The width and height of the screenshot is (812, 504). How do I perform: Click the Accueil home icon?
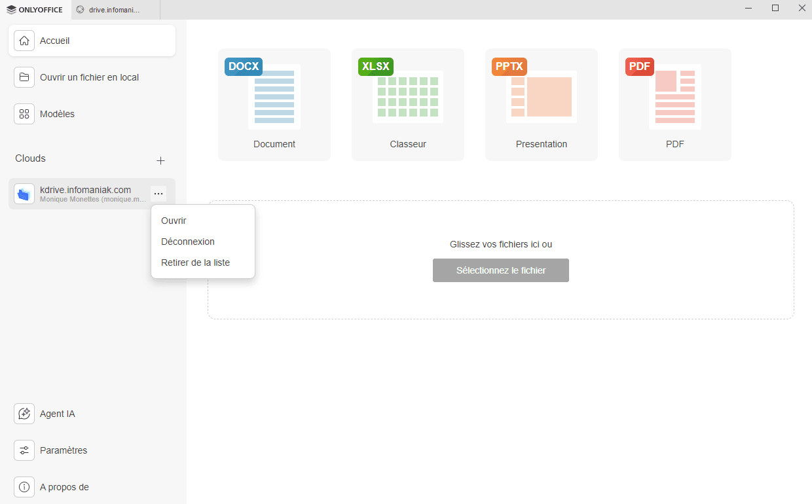(x=24, y=41)
